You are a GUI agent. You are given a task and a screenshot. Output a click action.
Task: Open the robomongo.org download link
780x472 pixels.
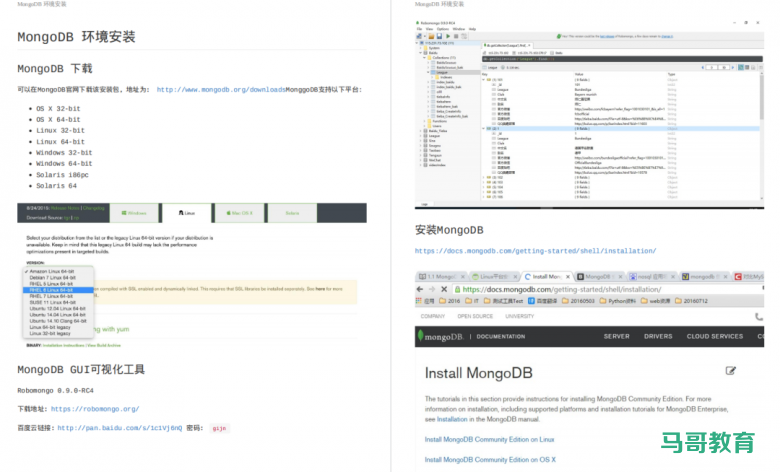click(x=94, y=409)
